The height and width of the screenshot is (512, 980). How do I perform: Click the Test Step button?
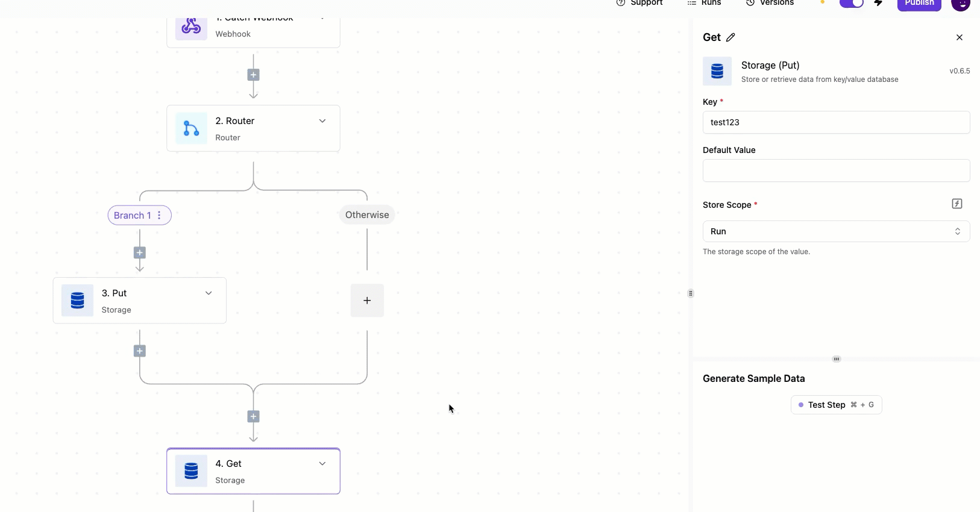click(836, 405)
